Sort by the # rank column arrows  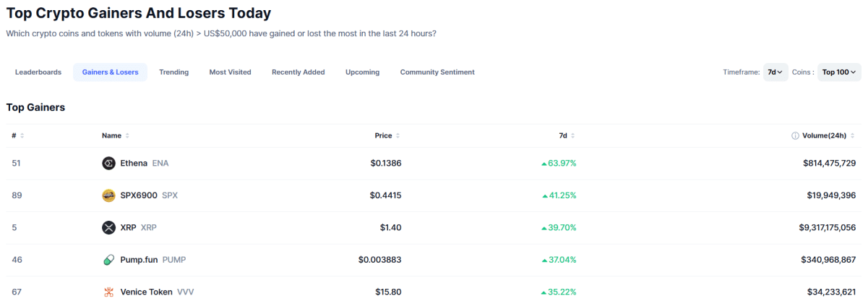(x=22, y=135)
